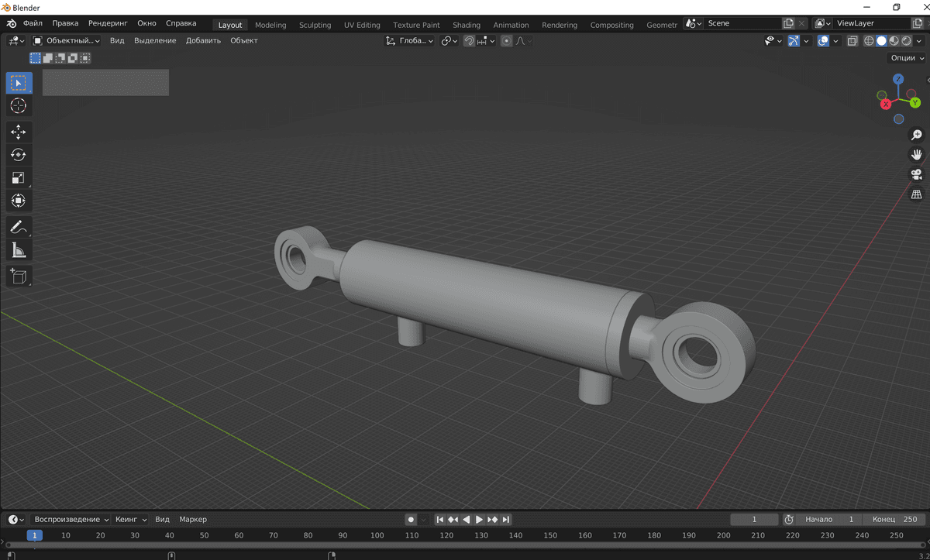Switch to the Modeling workspace tab

point(270,25)
